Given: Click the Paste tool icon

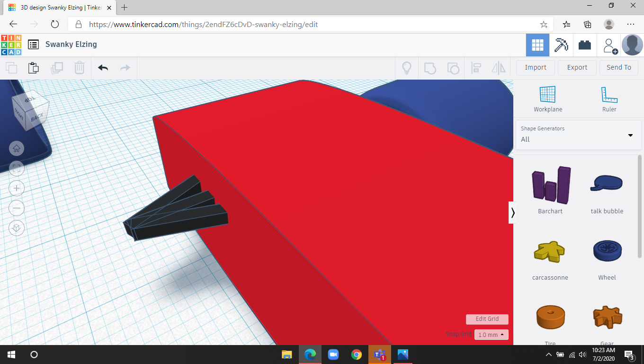Looking at the screenshot, I should (x=34, y=68).
